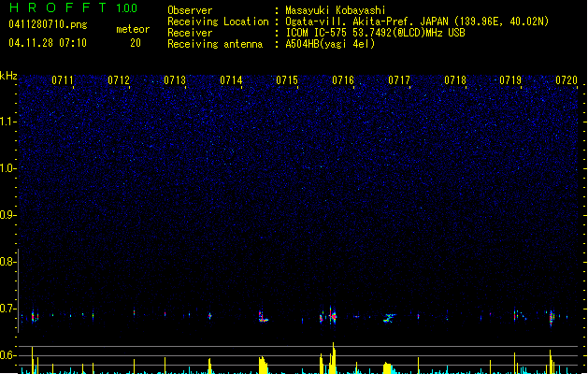Click the Observer label
Screen dimensions: 588x374
click(190, 10)
